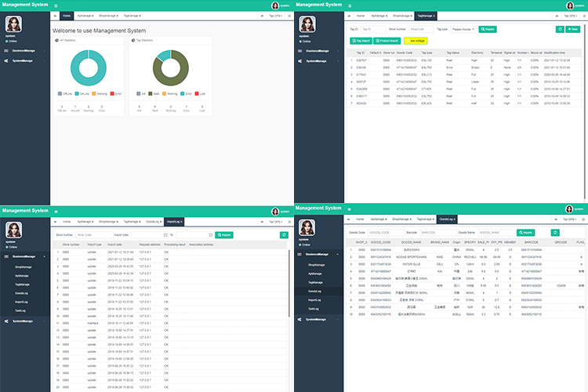Image resolution: width=588 pixels, height=392 pixels.
Task: Click the refresh icon in the GoodsLog search bar
Action: click(555, 233)
